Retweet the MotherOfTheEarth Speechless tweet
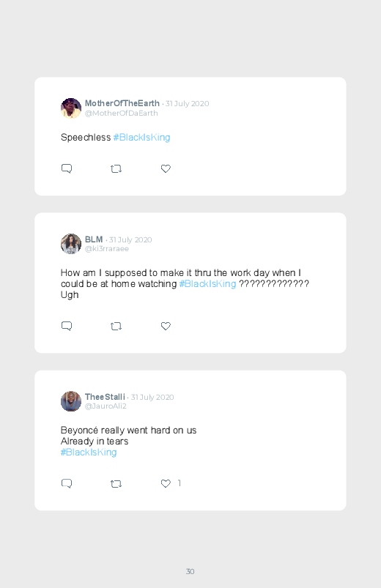Viewport: 381px width, 588px height. coord(116,168)
